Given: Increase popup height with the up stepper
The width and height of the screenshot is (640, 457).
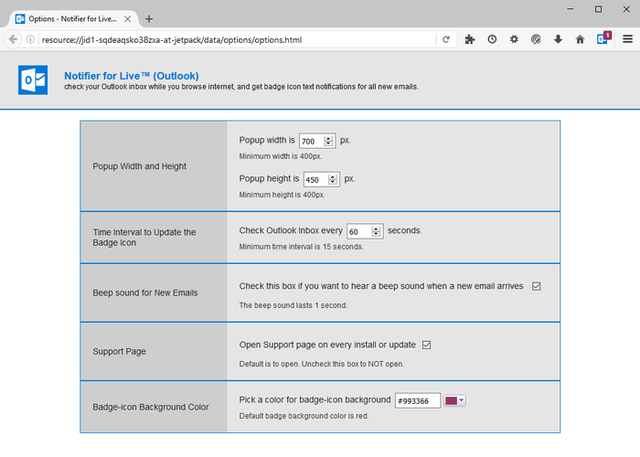Looking at the screenshot, I should point(333,177).
